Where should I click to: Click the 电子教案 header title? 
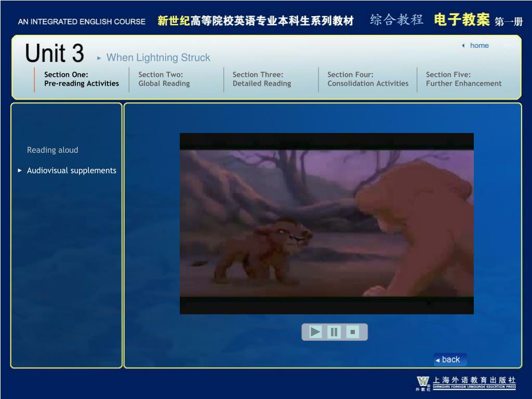(461, 20)
